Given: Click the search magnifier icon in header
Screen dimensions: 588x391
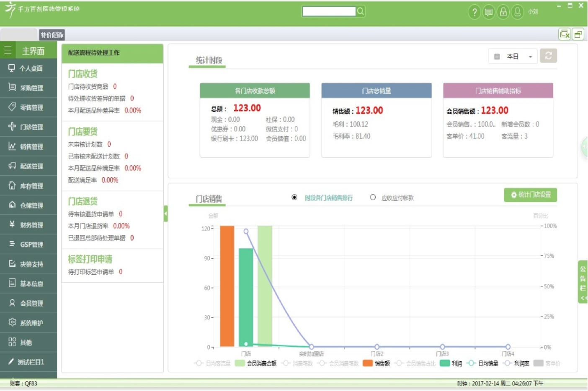Looking at the screenshot, I should pos(360,11).
